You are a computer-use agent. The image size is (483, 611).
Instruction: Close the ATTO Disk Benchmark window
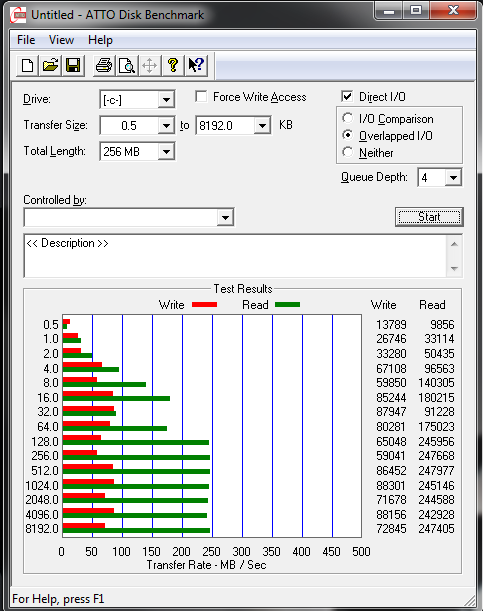pyautogui.click(x=453, y=11)
